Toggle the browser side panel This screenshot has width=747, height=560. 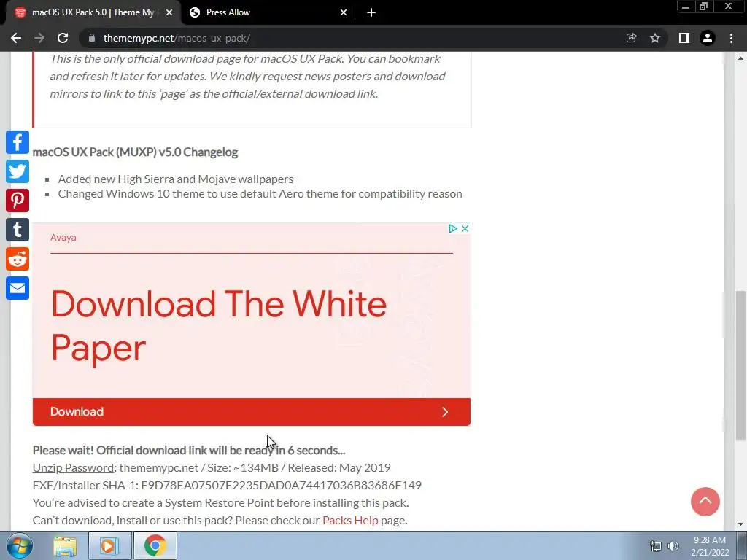(684, 38)
